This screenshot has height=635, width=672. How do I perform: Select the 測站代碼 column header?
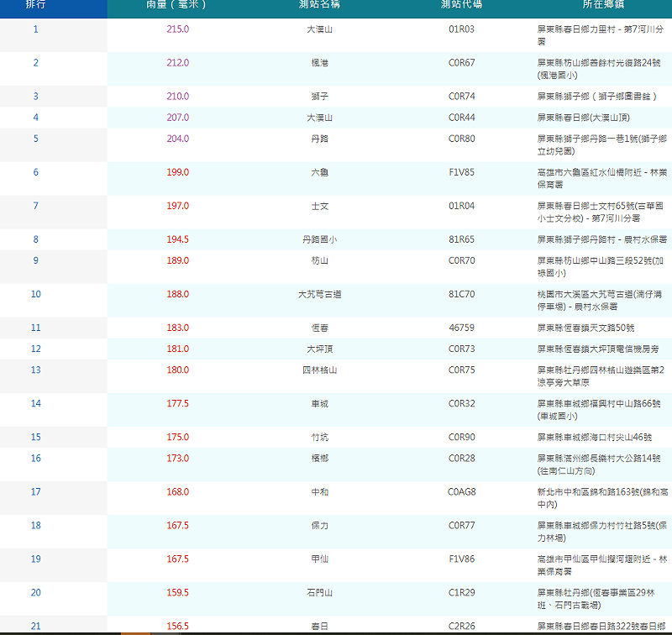pos(461,5)
